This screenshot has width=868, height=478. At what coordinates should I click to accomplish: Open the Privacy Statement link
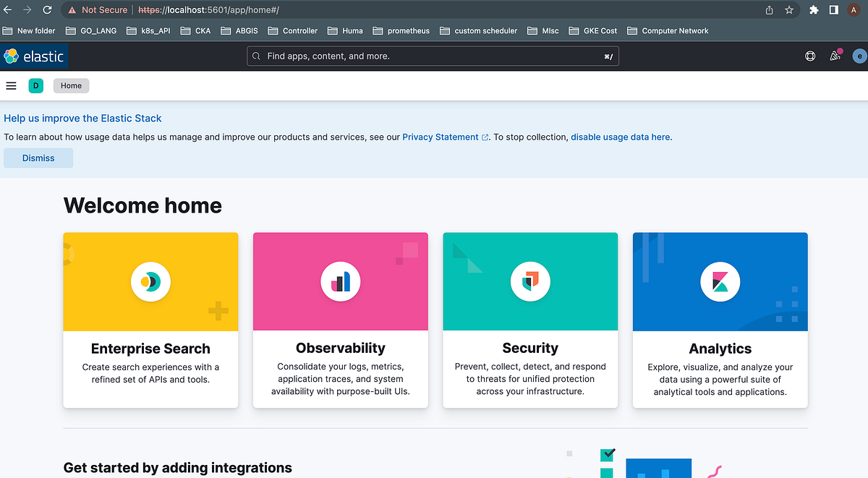pos(440,137)
